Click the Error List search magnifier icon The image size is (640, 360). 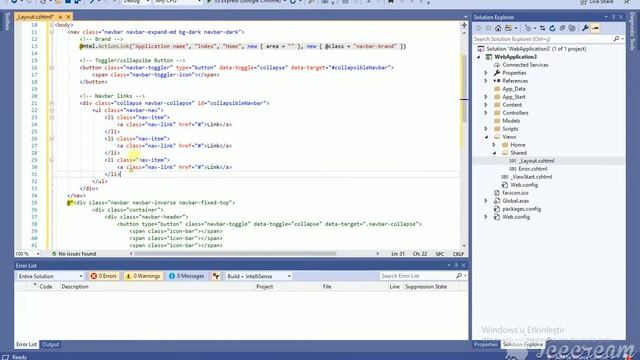459,276
